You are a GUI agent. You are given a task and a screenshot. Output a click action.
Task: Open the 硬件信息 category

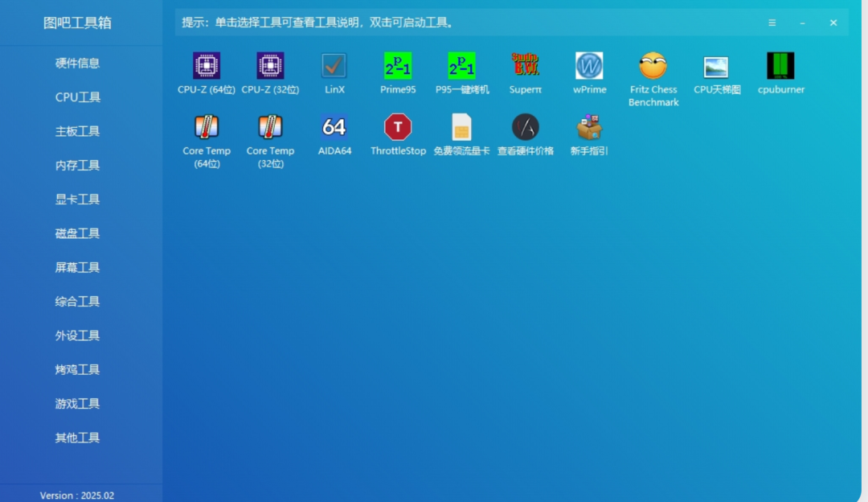[77, 64]
